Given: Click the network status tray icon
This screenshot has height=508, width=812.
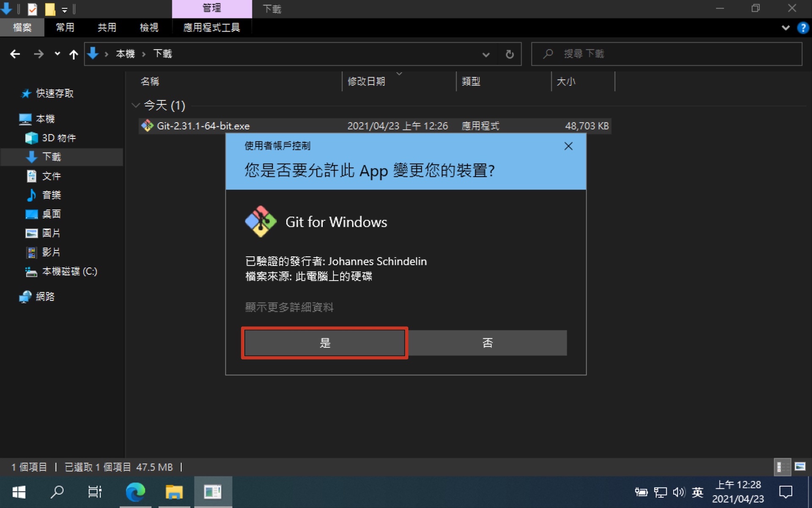Looking at the screenshot, I should [x=660, y=492].
